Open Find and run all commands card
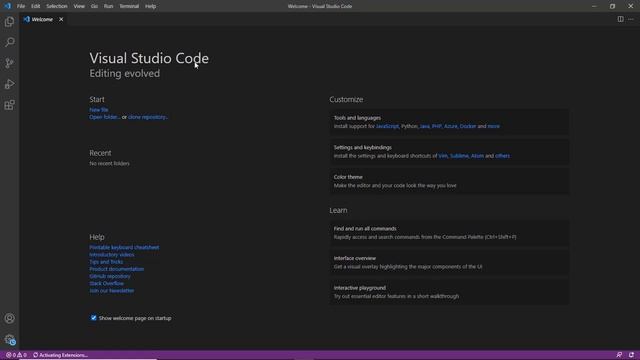The image size is (640, 360). pyautogui.click(x=449, y=233)
